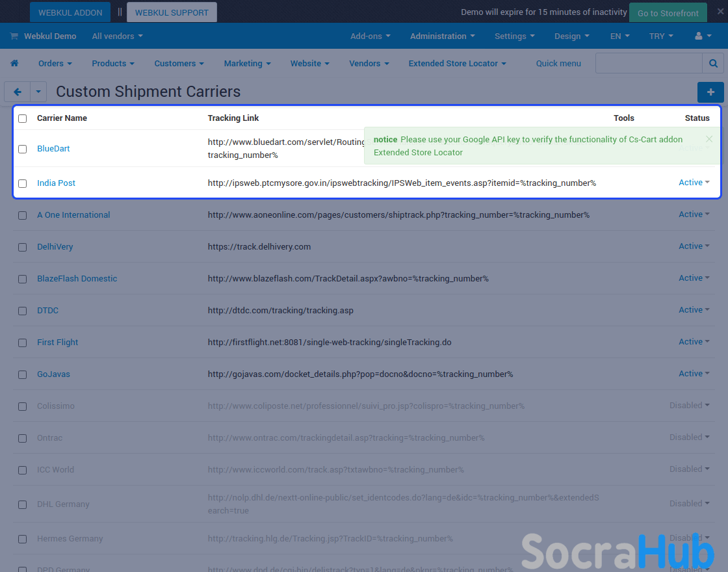Open the Orders menu

point(55,63)
